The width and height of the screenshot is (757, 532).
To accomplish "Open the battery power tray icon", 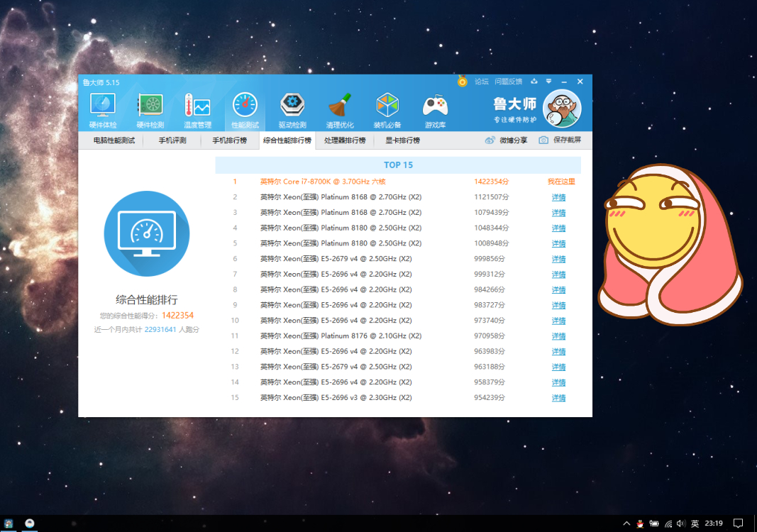I will click(654, 523).
